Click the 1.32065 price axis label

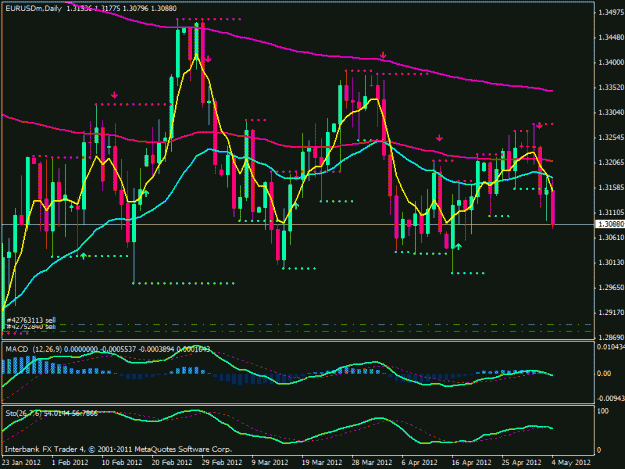(611, 163)
